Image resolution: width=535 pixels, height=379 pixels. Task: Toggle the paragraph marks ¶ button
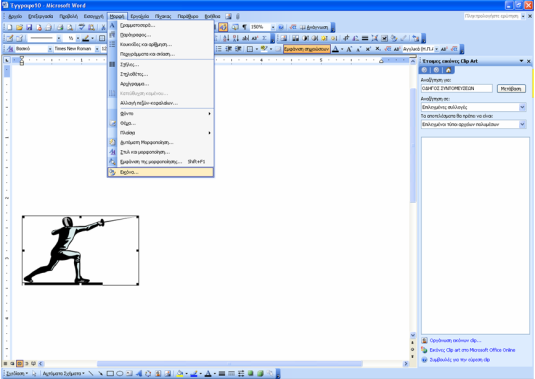[244, 27]
